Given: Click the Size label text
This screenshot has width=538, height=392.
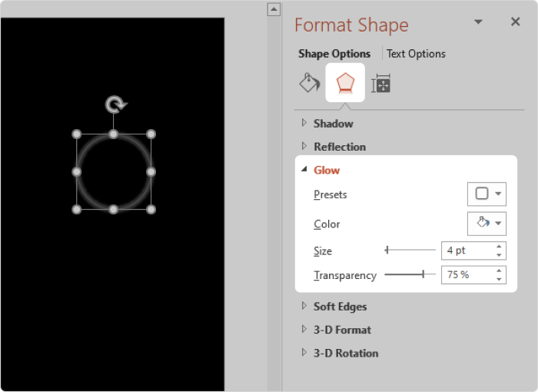Looking at the screenshot, I should [x=323, y=251].
